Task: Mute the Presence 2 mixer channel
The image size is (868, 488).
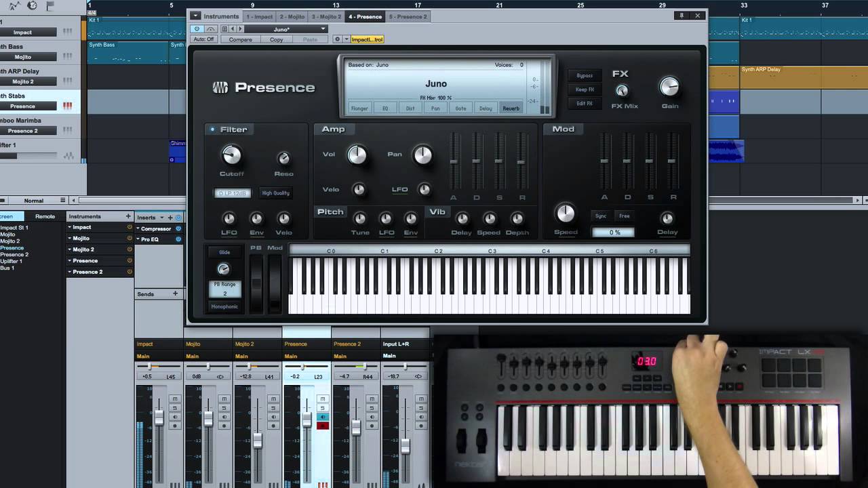Action: [372, 399]
